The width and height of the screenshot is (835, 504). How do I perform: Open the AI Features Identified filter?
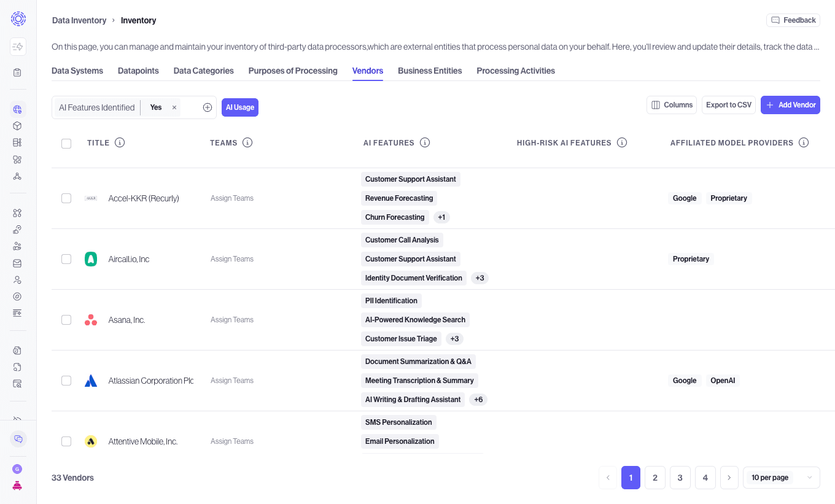pos(97,107)
